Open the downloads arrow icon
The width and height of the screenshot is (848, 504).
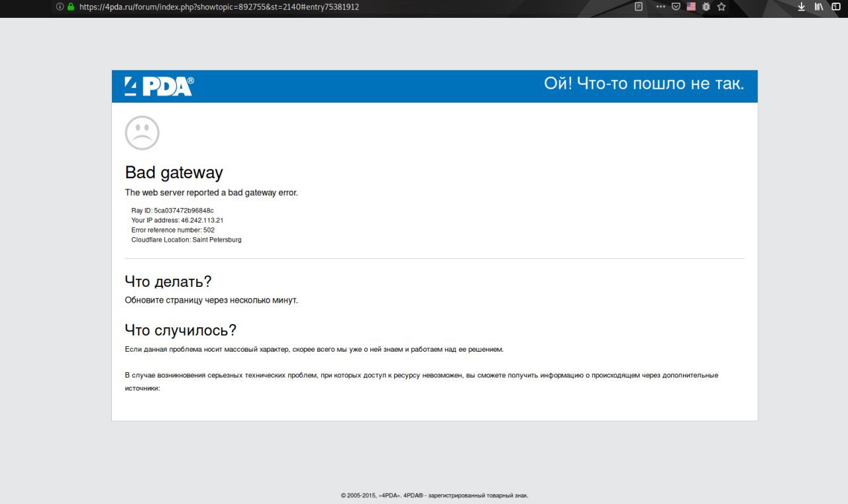tap(801, 7)
